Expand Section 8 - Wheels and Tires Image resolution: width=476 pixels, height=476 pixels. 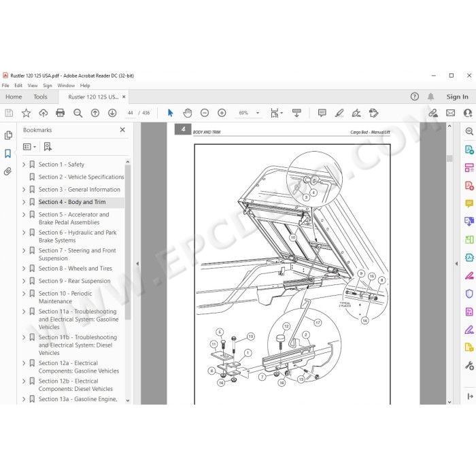coord(24,269)
